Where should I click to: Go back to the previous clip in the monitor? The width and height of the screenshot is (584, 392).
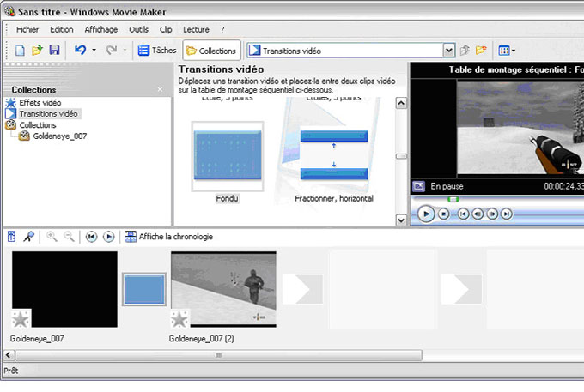tap(463, 214)
